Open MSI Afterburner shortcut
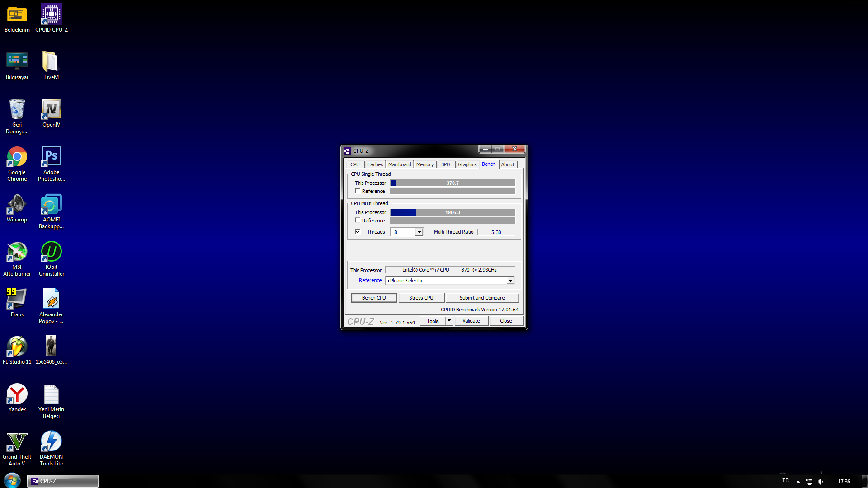This screenshot has height=488, width=868. [17, 259]
